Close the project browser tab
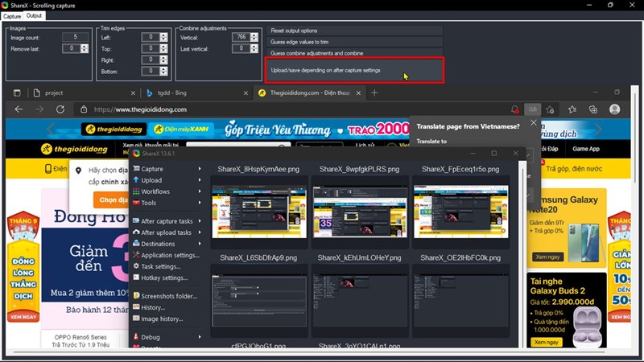The width and height of the screenshot is (644, 362). [x=133, y=93]
